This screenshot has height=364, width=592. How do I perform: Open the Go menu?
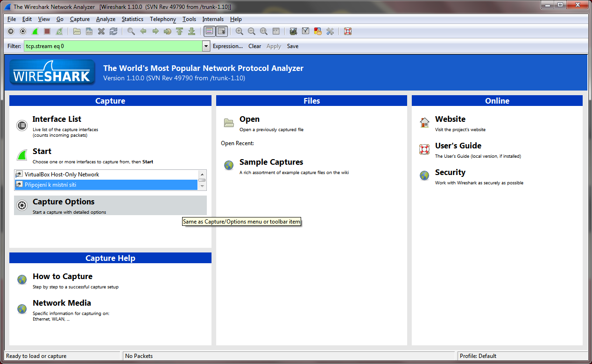[x=60, y=19]
